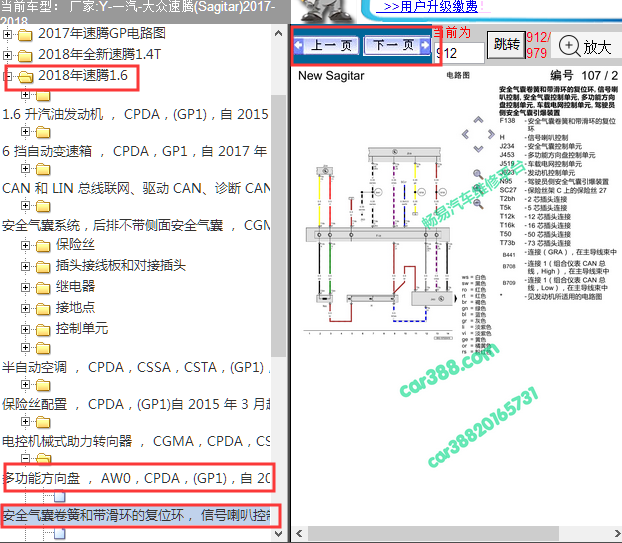Select the CAN 和 LIN 总线联网 entry
The image size is (622, 543).
pos(136,188)
